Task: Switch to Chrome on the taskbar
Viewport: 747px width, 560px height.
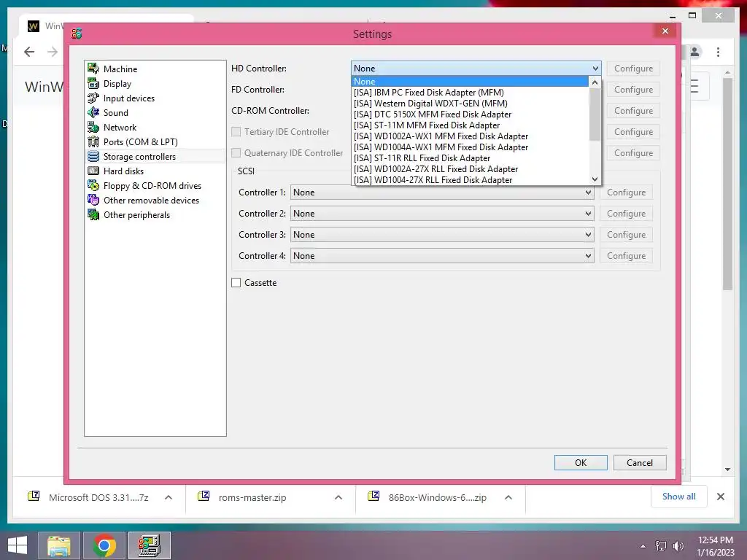Action: [x=104, y=545]
